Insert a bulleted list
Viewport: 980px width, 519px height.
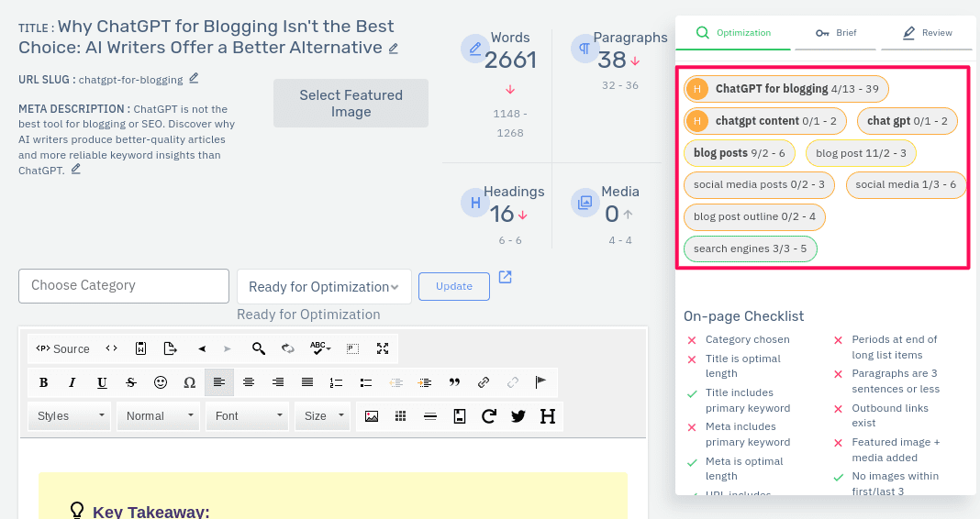[x=365, y=382]
